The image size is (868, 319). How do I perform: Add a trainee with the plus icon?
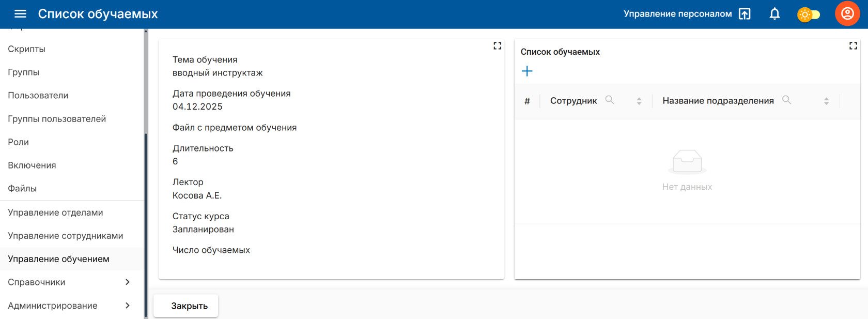coord(527,71)
